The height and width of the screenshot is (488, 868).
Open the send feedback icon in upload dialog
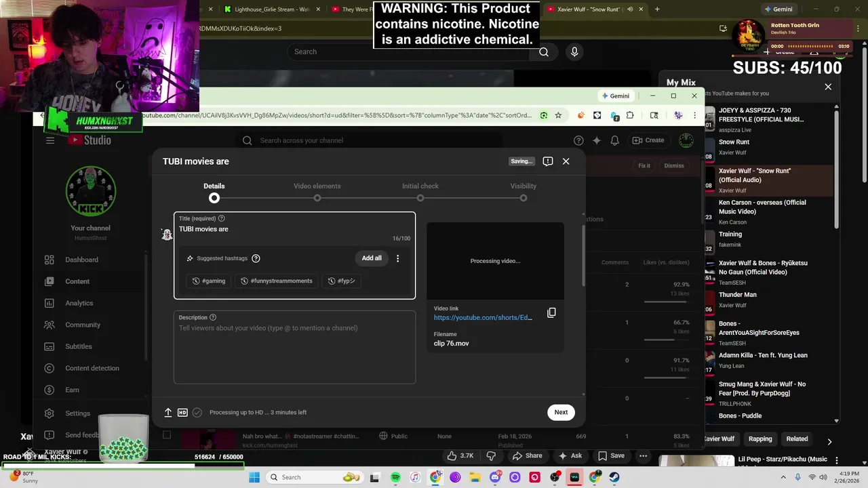(x=548, y=161)
